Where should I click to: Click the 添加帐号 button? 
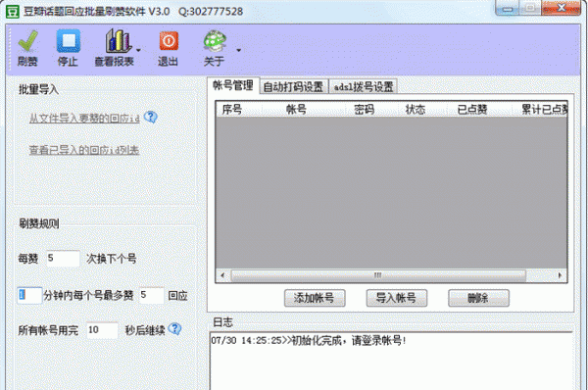point(315,298)
